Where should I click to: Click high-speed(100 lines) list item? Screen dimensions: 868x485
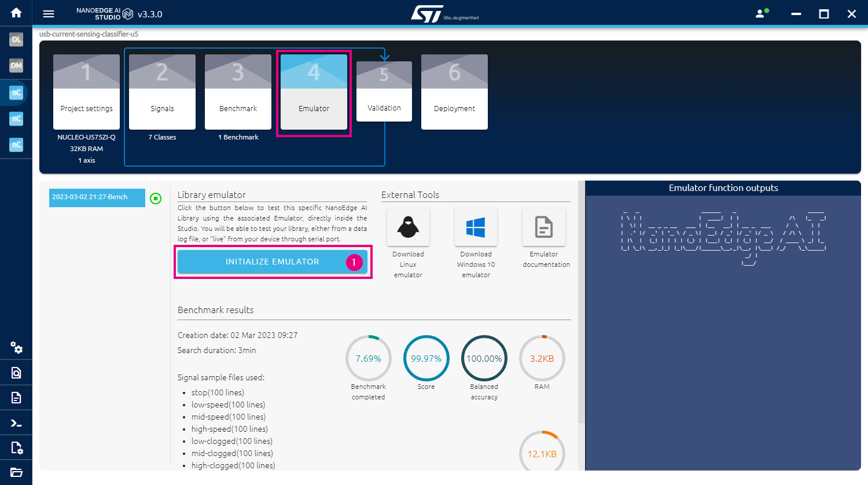pos(230,429)
